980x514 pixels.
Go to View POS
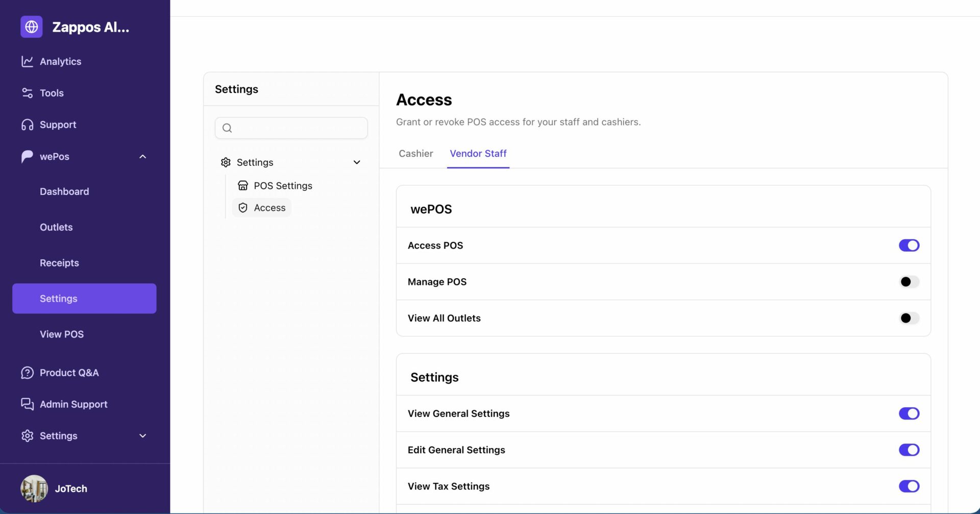click(x=62, y=334)
